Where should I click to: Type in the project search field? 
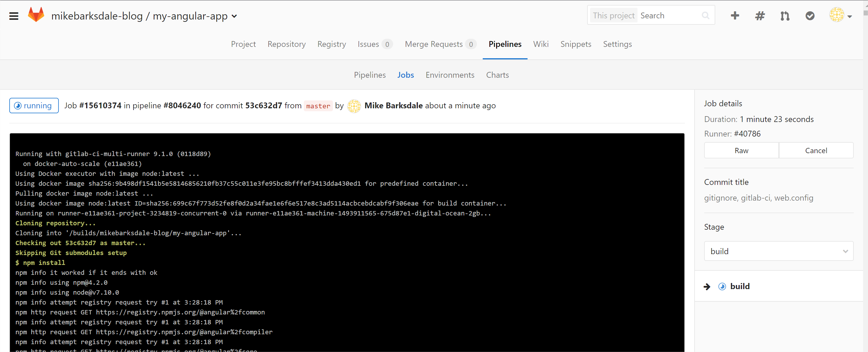670,15
